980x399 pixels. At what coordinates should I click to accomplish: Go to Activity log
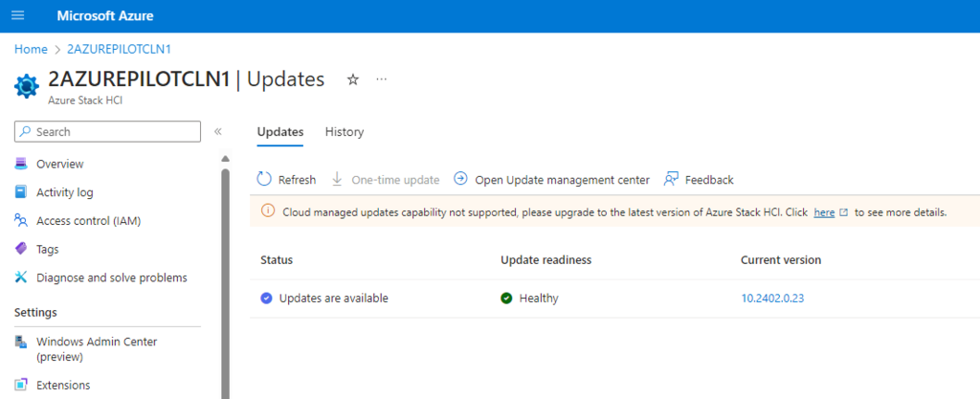[x=64, y=192]
